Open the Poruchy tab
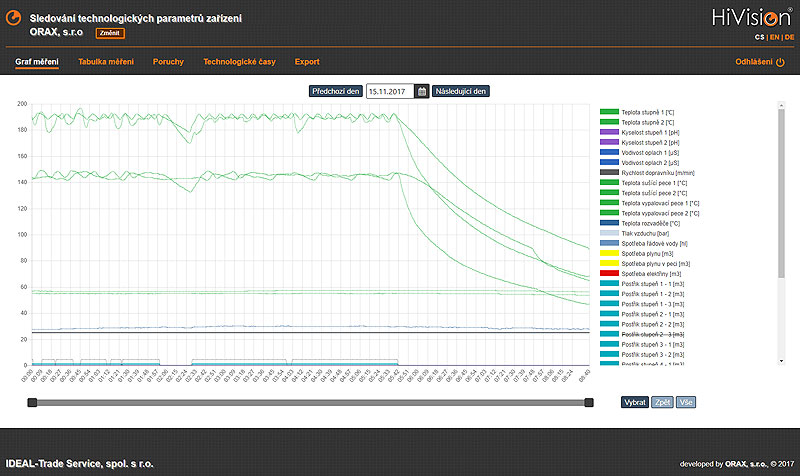This screenshot has width=800, height=476. (168, 62)
